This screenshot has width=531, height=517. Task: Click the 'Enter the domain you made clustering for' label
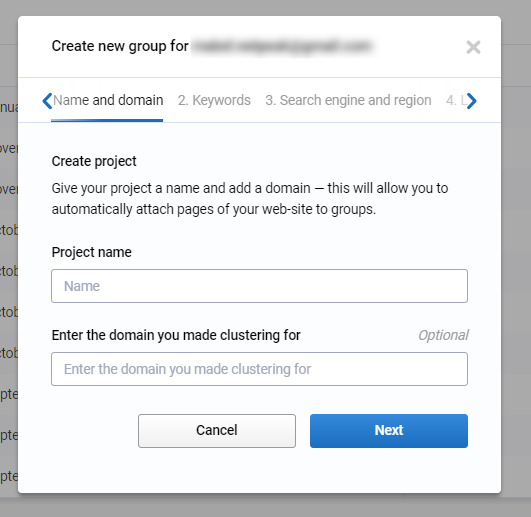(176, 335)
